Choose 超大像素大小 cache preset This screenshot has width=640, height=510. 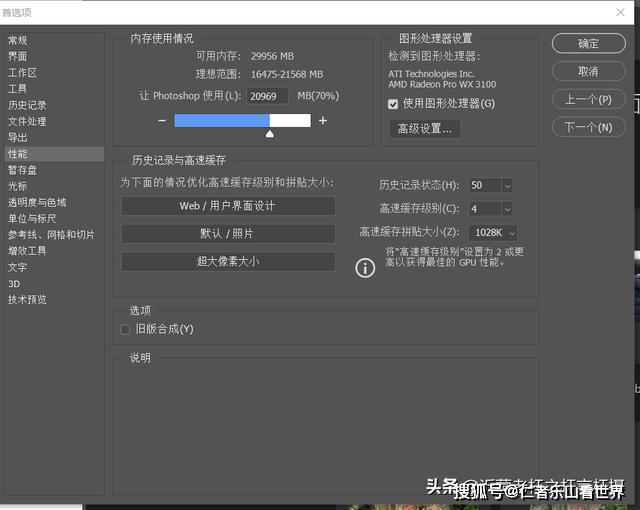(x=228, y=261)
